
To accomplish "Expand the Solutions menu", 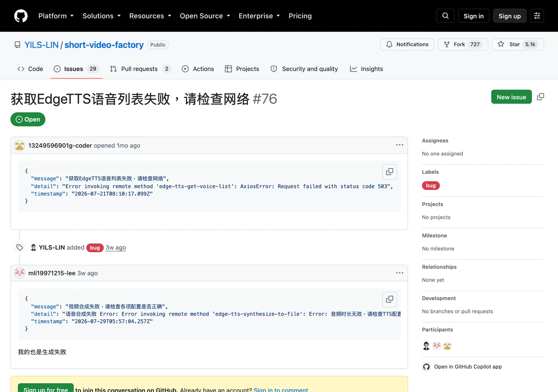I will point(101,16).
